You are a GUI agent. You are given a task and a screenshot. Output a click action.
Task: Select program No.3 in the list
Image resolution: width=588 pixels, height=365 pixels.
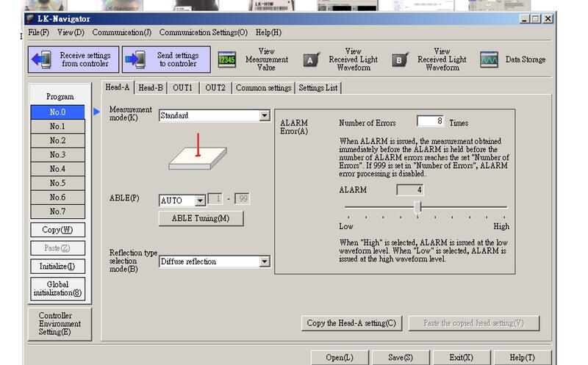[57, 155]
